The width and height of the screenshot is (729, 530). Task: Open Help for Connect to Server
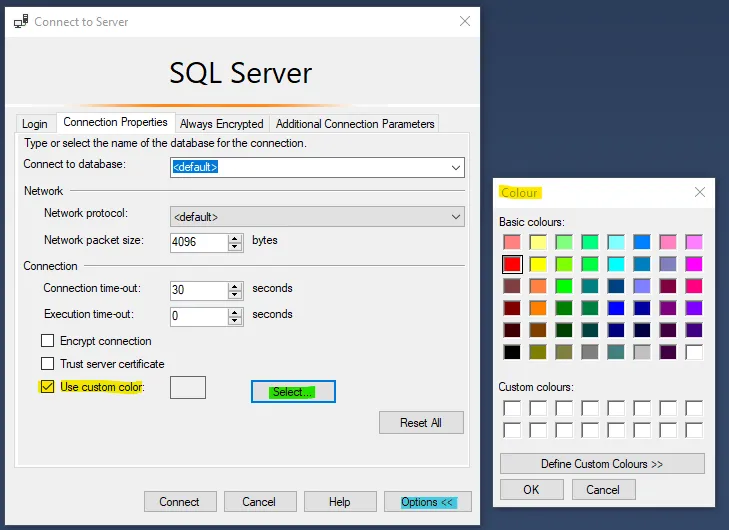tap(340, 502)
